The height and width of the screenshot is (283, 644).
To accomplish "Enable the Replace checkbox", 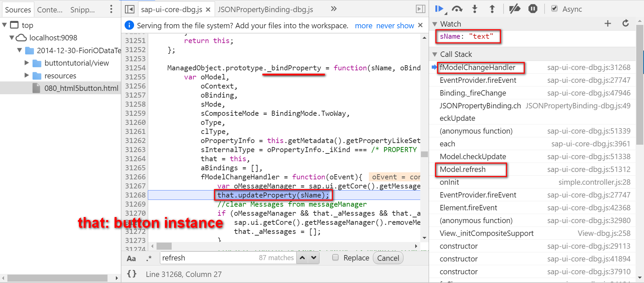I will pyautogui.click(x=335, y=257).
